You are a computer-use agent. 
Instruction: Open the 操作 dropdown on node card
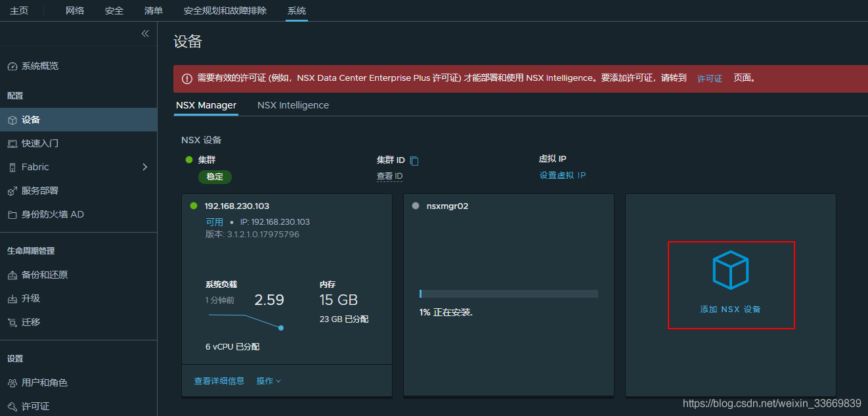point(269,381)
